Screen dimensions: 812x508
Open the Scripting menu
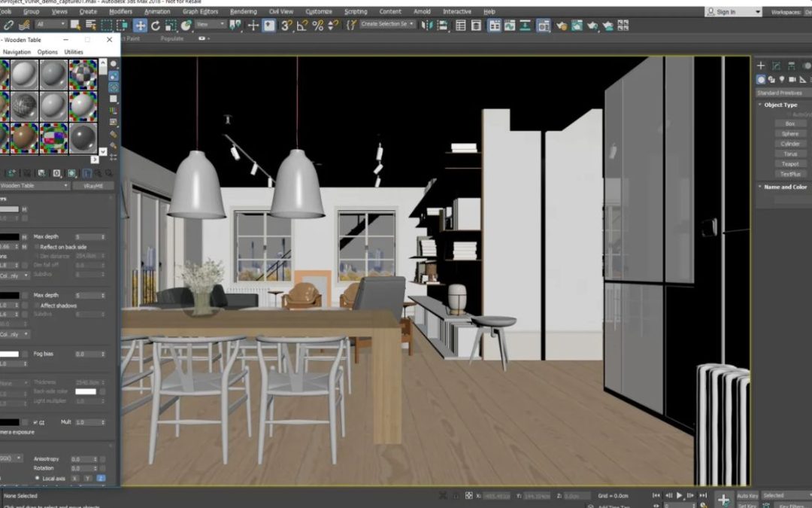pos(356,11)
